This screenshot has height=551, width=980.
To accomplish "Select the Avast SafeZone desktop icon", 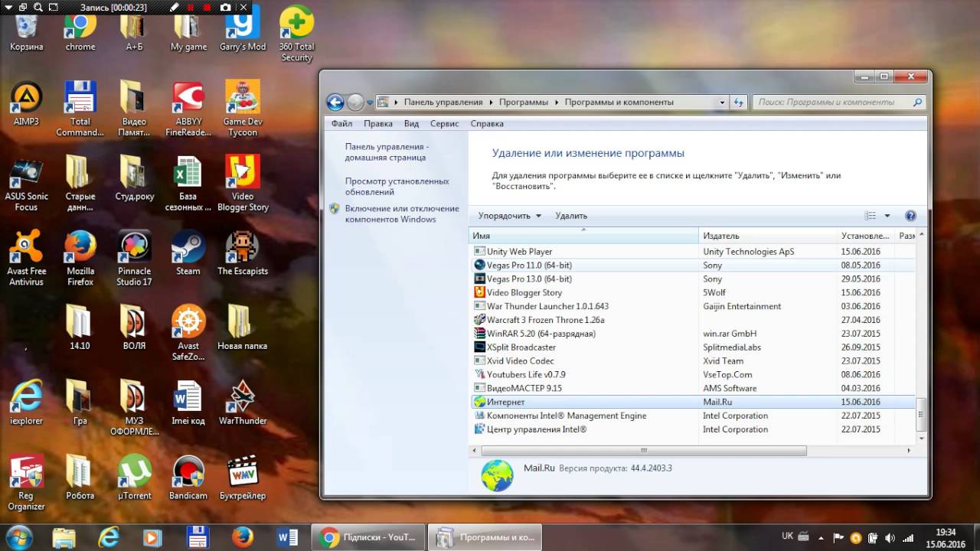I will coord(188,334).
